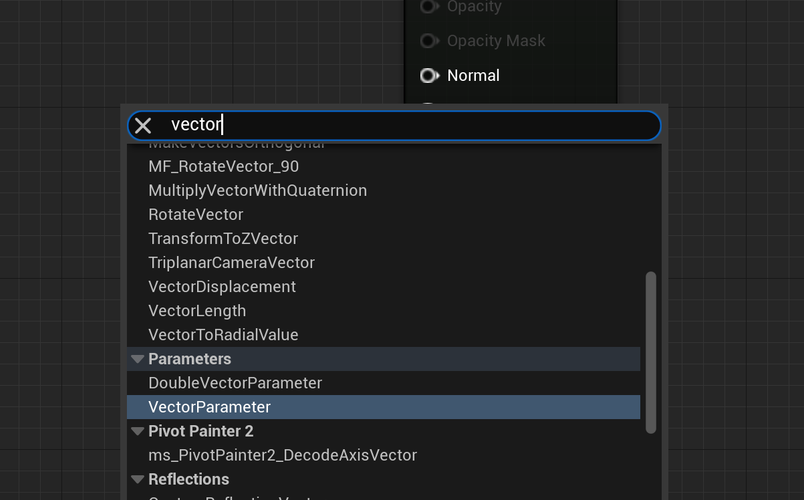The height and width of the screenshot is (500, 804).
Task: Click the Opacity input pin
Action: click(429, 7)
